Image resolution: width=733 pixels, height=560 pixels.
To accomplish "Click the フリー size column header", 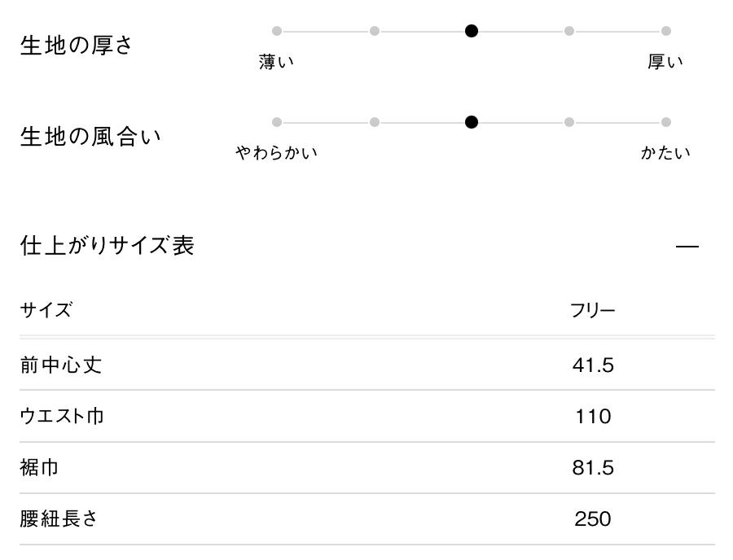I will (x=592, y=310).
